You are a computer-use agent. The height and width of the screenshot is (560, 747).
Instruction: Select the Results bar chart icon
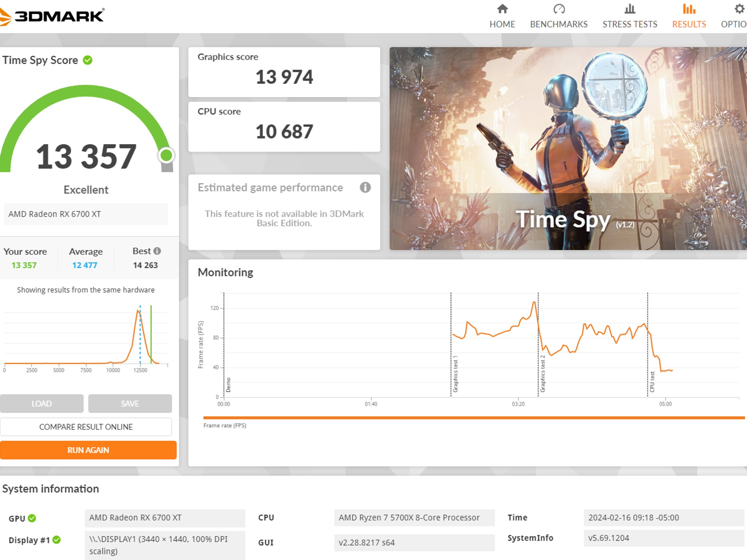[689, 9]
